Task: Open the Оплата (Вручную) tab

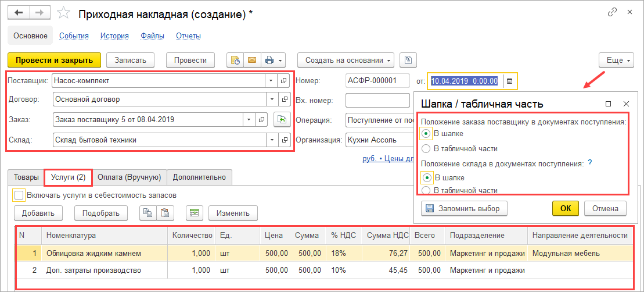Action: pyautogui.click(x=129, y=176)
